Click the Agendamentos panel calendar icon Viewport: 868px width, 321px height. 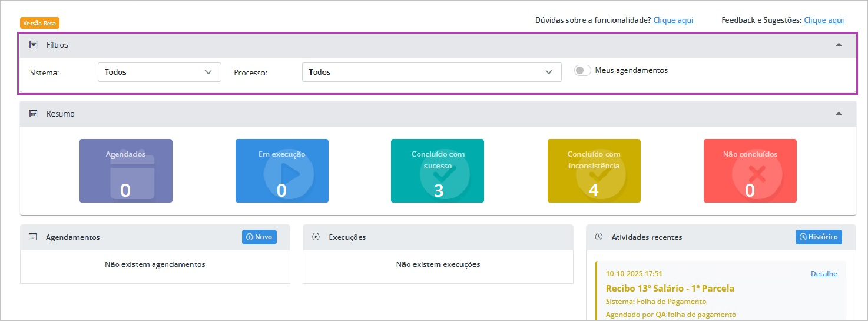click(x=34, y=237)
